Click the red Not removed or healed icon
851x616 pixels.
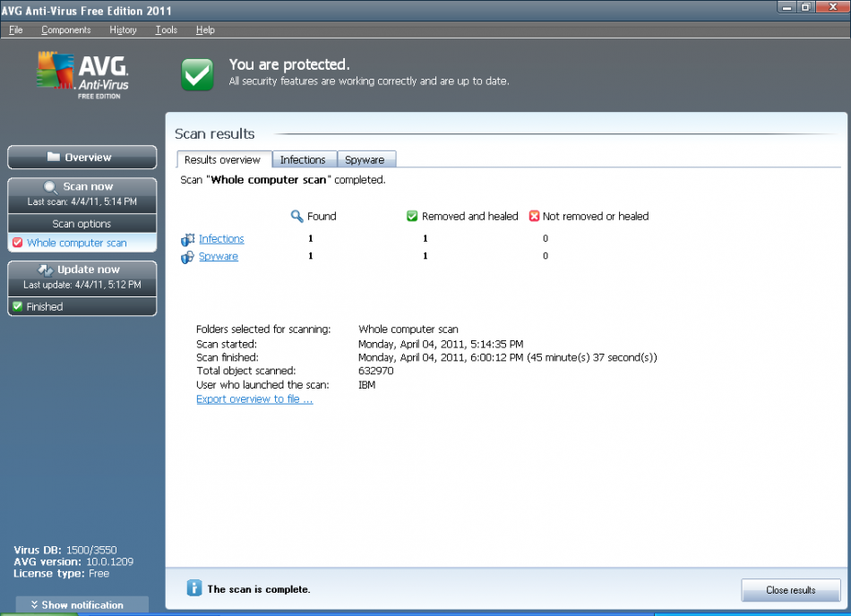pyautogui.click(x=534, y=216)
